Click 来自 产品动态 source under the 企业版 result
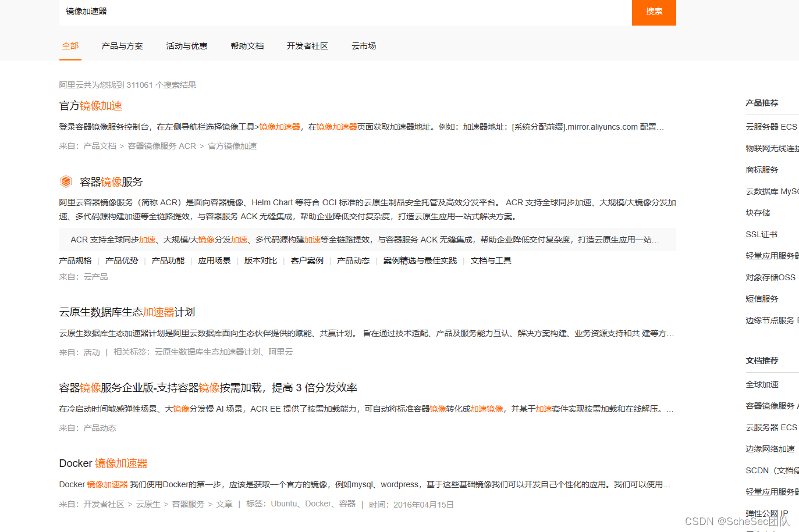799x532 pixels. [100, 428]
